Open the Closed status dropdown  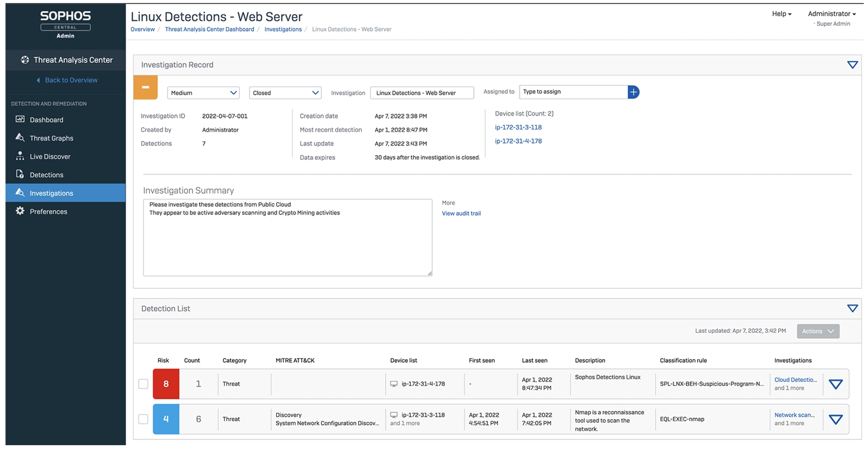(x=285, y=93)
